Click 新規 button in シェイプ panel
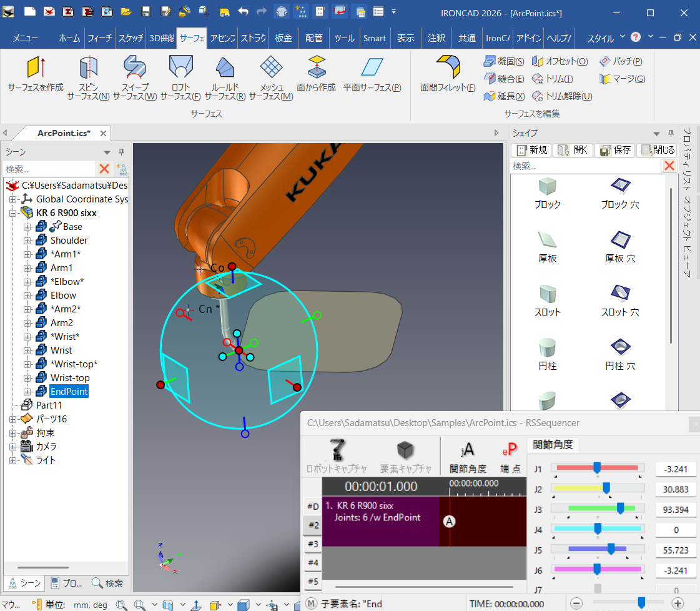This screenshot has width=700, height=611. (x=531, y=150)
